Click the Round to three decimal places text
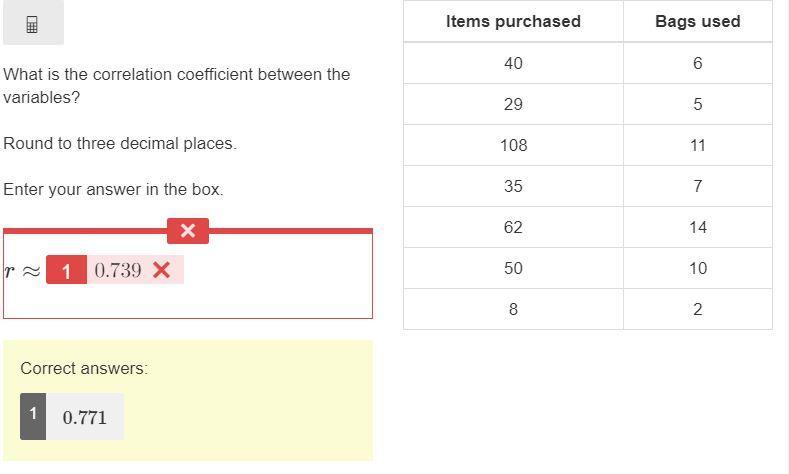The width and height of the screenshot is (789, 474). tap(120, 143)
